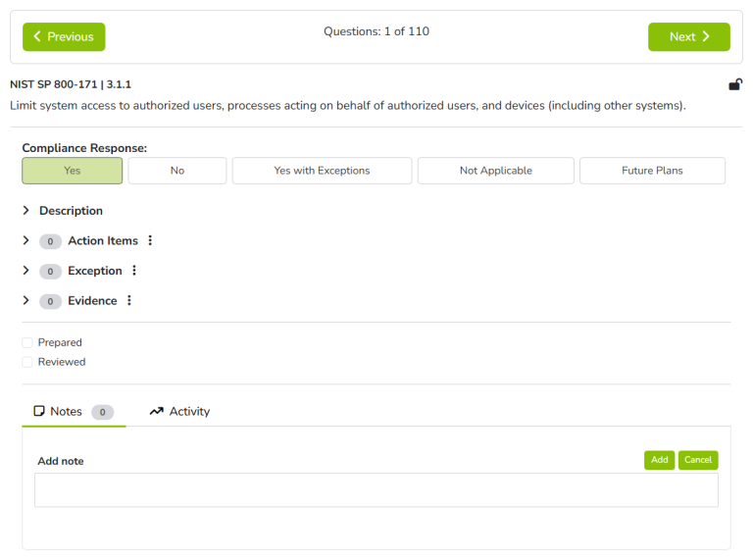Expand the Exception section chevron
Screen dimensions: 753x560
[x=26, y=271]
